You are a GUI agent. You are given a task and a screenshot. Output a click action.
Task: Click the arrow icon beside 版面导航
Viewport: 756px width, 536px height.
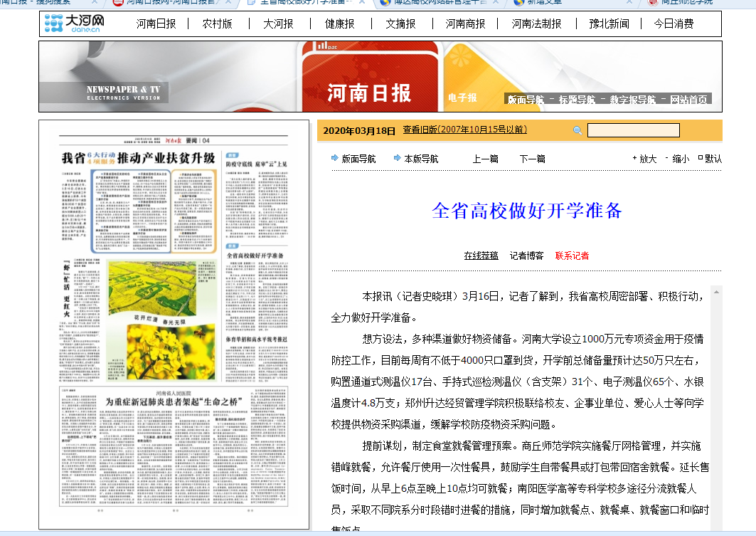click(334, 158)
